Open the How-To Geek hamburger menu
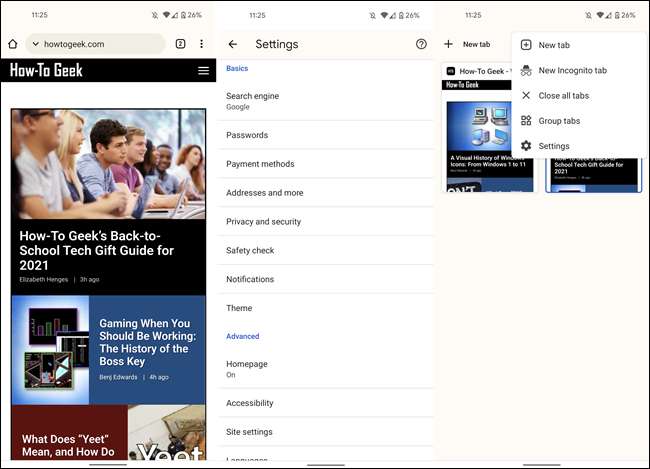This screenshot has height=469, width=650. click(203, 71)
